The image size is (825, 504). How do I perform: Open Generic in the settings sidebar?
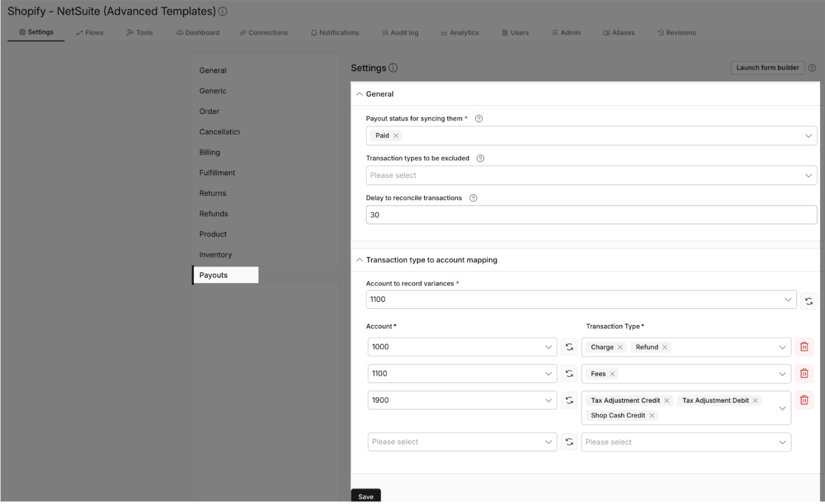213,91
